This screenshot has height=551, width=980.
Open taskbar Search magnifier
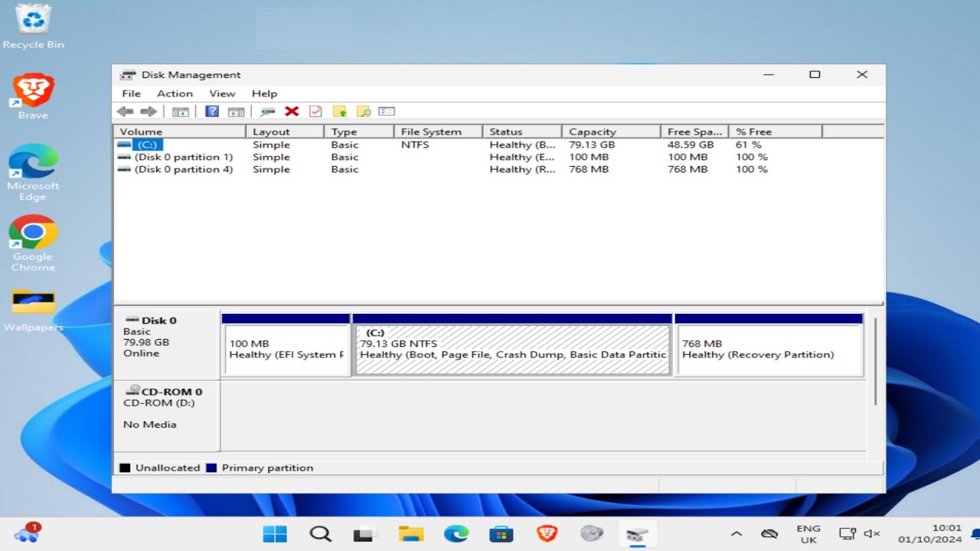tap(320, 534)
